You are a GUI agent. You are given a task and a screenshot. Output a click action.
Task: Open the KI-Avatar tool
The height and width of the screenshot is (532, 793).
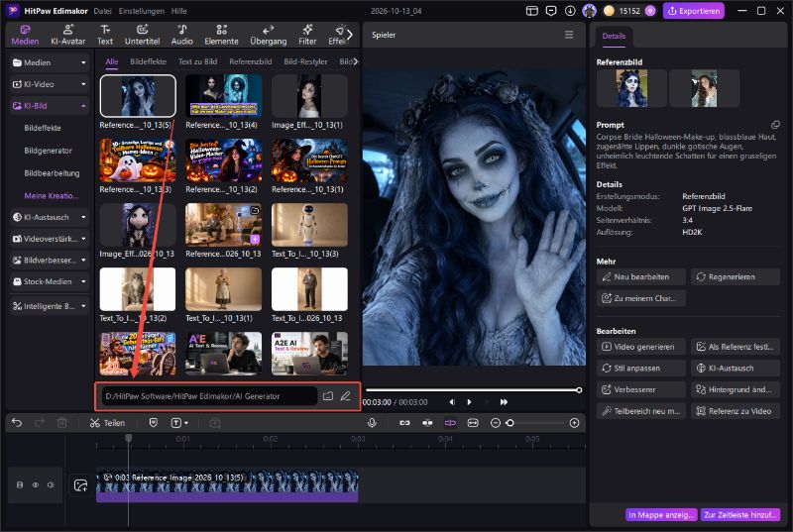pos(67,35)
